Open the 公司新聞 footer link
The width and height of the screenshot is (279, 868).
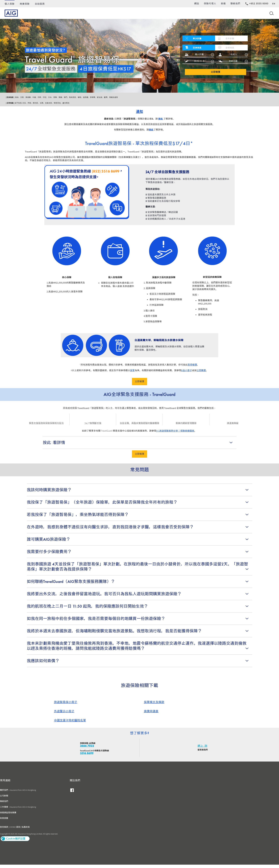[4, 796]
